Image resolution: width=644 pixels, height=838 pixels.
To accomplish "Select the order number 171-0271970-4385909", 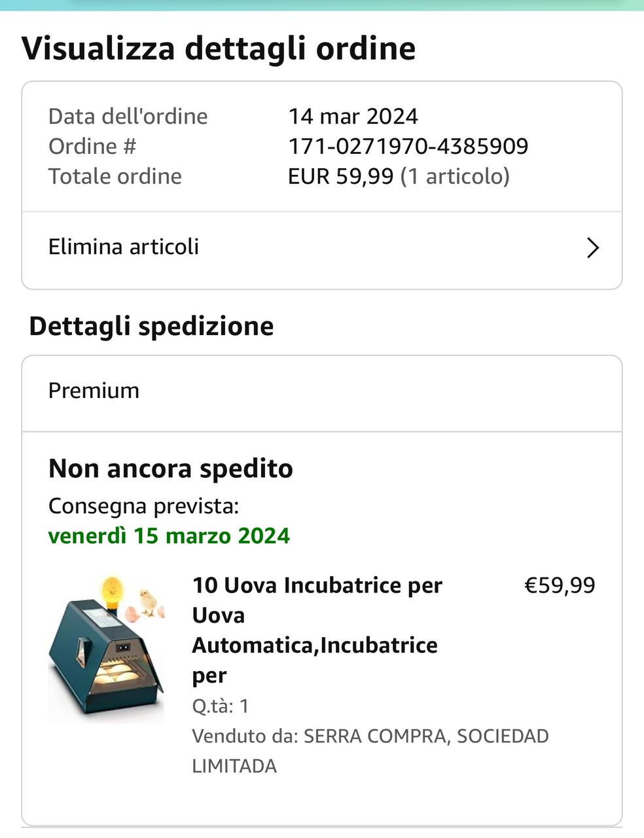I will [x=408, y=146].
